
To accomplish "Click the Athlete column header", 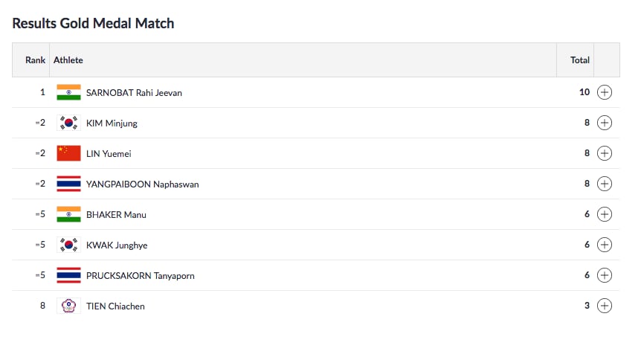I will click(x=68, y=60).
